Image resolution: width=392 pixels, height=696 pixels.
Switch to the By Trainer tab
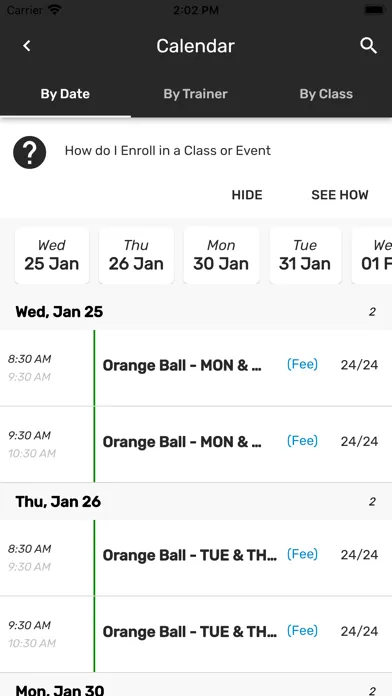pos(195,94)
